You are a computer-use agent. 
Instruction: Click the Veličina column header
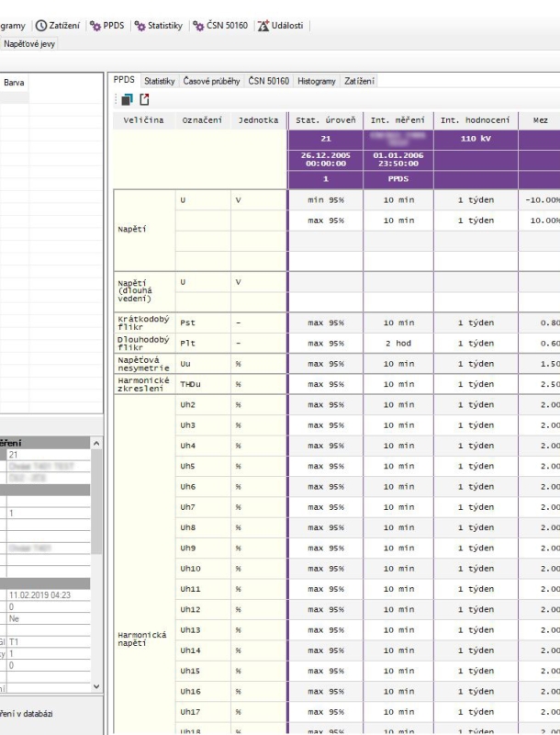coord(144,120)
